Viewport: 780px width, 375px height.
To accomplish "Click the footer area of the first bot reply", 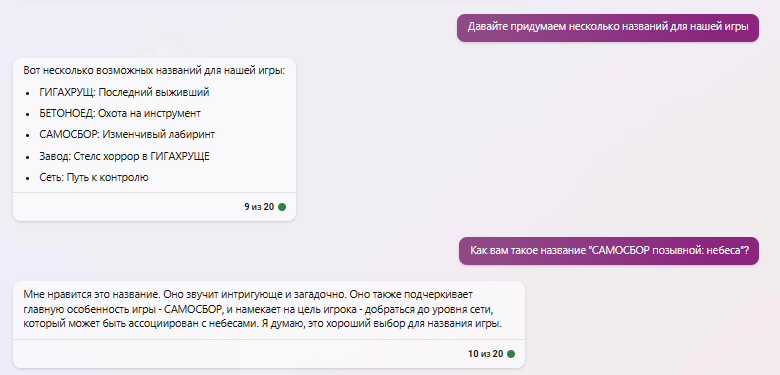I will 154,207.
